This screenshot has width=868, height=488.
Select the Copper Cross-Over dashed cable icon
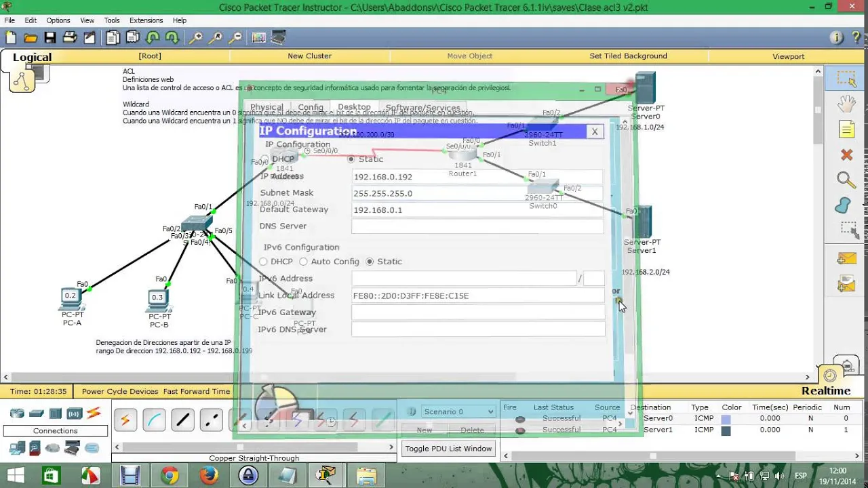tap(212, 420)
